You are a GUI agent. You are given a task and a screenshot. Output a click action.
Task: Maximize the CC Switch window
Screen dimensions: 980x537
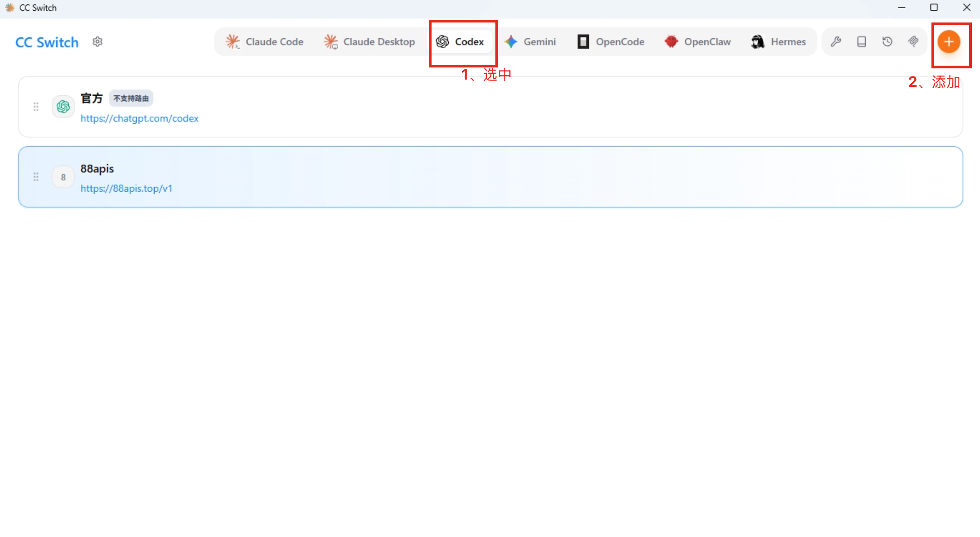tap(934, 8)
